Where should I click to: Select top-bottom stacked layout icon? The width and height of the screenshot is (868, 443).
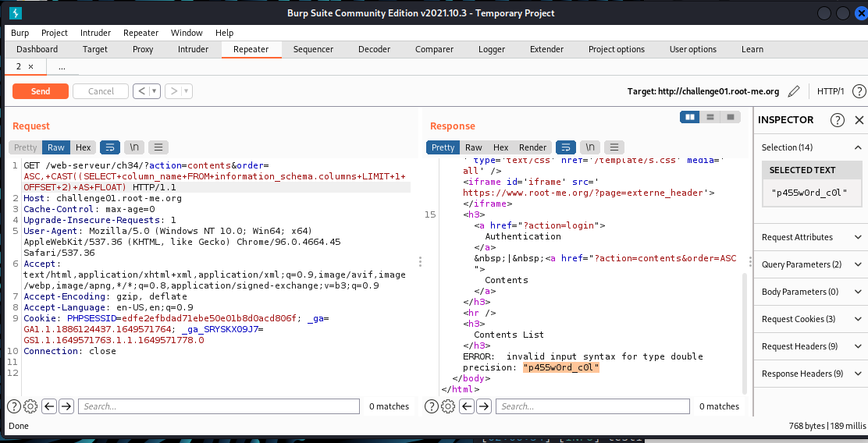[x=710, y=117]
